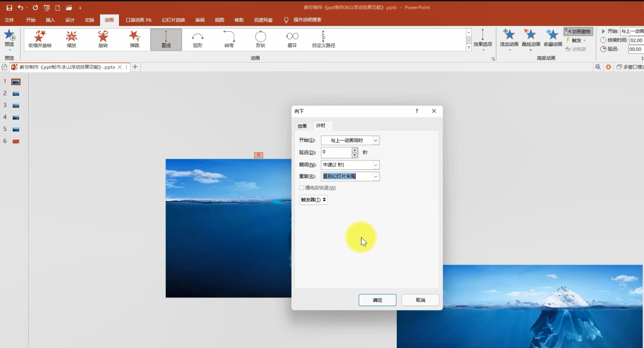Check the 播完后快退 checkbox
The height and width of the screenshot is (348, 644).
click(x=302, y=188)
